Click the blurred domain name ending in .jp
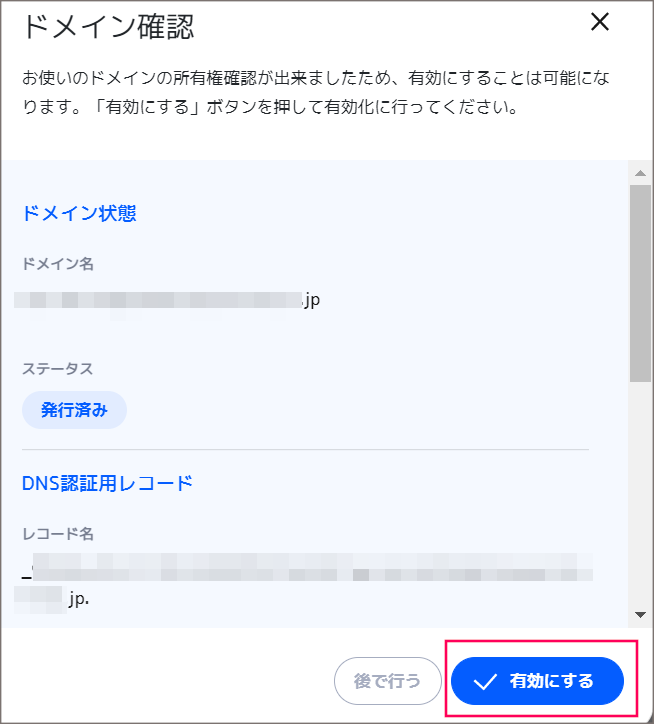 click(167, 300)
